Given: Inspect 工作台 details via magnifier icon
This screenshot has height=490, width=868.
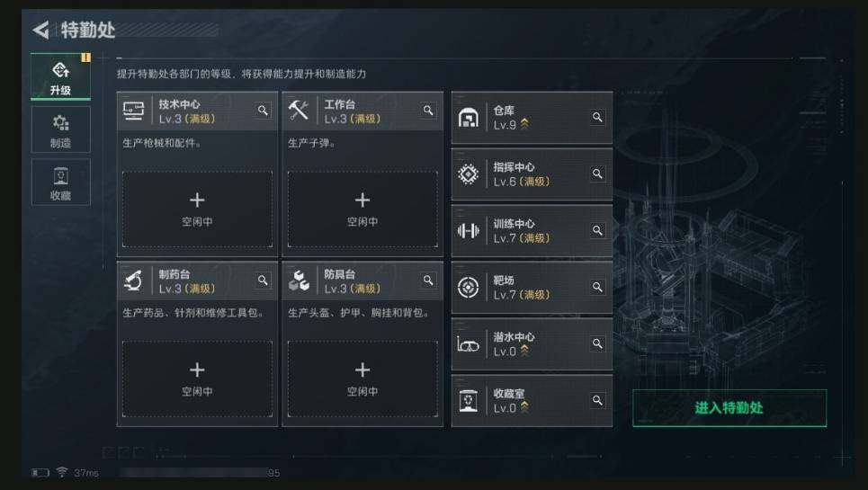Looking at the screenshot, I should pos(428,110).
